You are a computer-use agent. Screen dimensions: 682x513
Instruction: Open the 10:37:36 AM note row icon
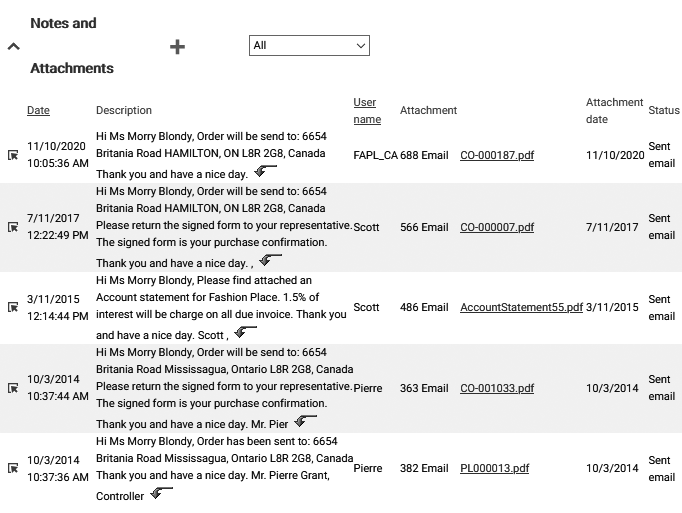[13, 468]
